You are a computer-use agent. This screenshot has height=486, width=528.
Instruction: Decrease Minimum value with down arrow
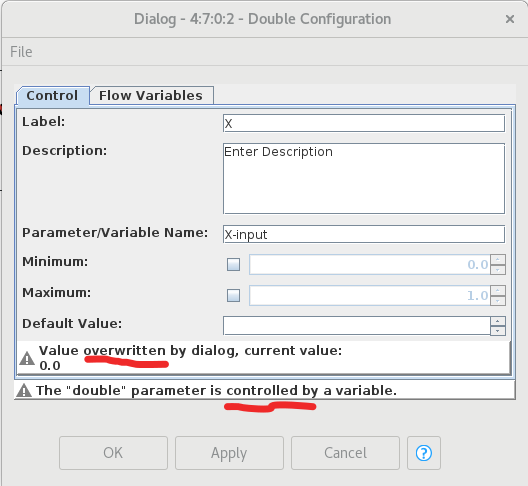point(498,269)
